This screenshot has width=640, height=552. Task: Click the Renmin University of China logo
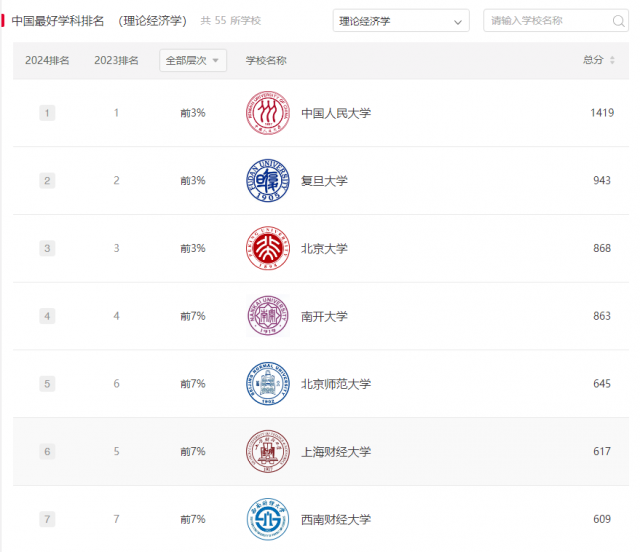click(267, 113)
